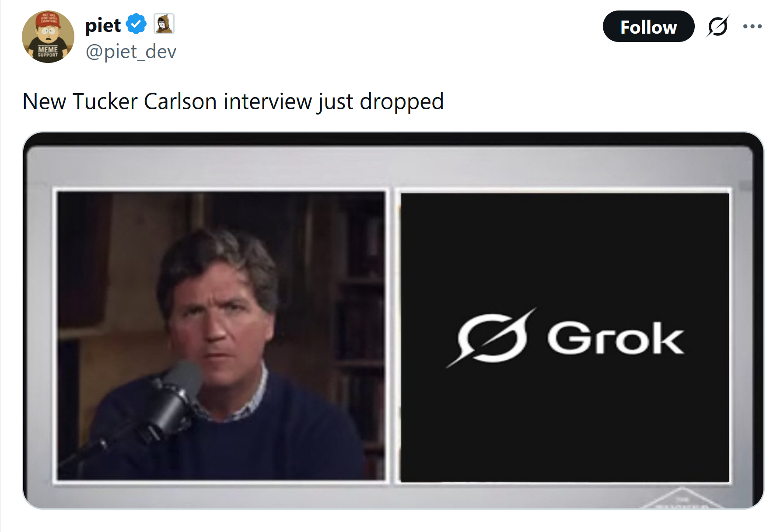784x532 pixels.
Task: Click MEME SUPPORT text on avatar shirt
Action: 48,52
